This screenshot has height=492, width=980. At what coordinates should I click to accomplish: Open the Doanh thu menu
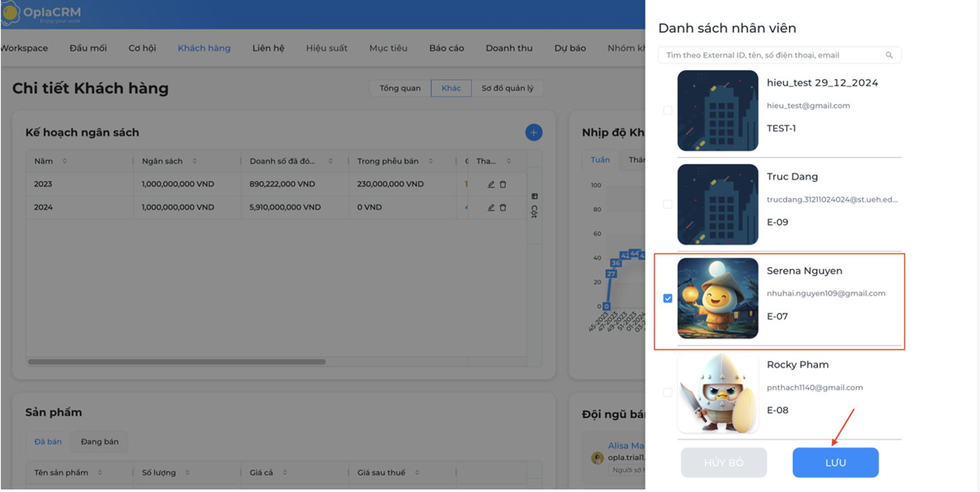tap(509, 48)
